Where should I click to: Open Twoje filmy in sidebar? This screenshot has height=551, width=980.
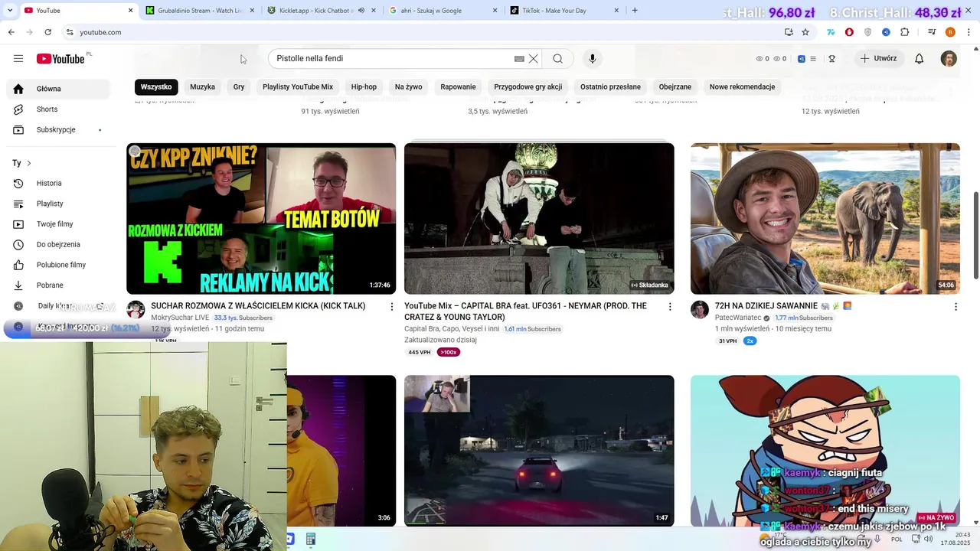coord(58,224)
